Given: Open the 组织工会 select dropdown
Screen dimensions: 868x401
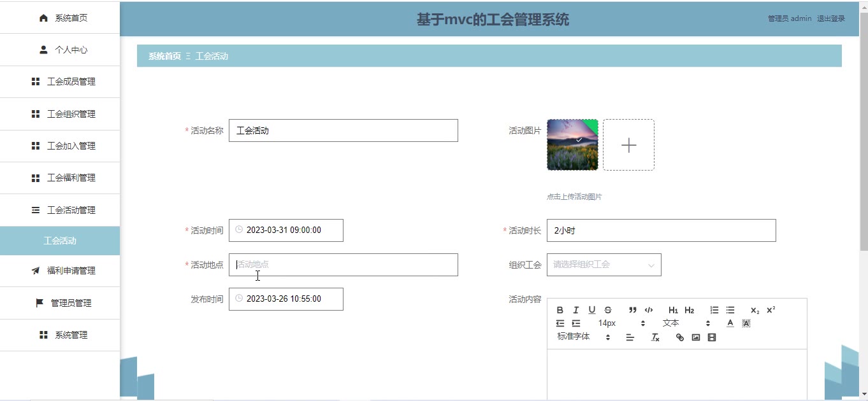Looking at the screenshot, I should 604,265.
